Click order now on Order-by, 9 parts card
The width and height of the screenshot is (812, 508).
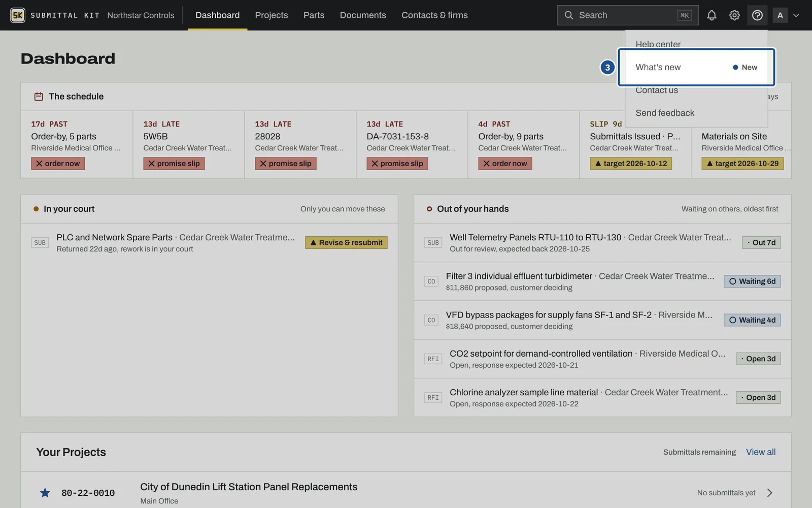[x=505, y=164]
